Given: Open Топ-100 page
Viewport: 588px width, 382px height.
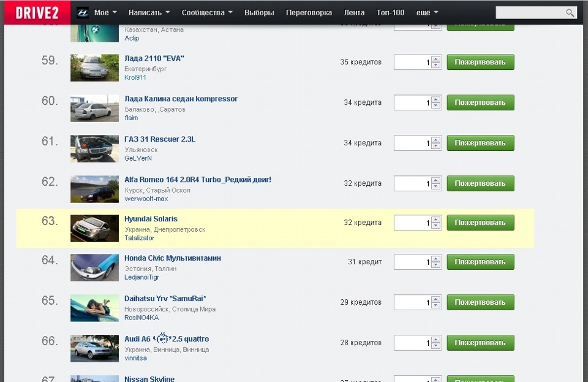Looking at the screenshot, I should pyautogui.click(x=390, y=12).
